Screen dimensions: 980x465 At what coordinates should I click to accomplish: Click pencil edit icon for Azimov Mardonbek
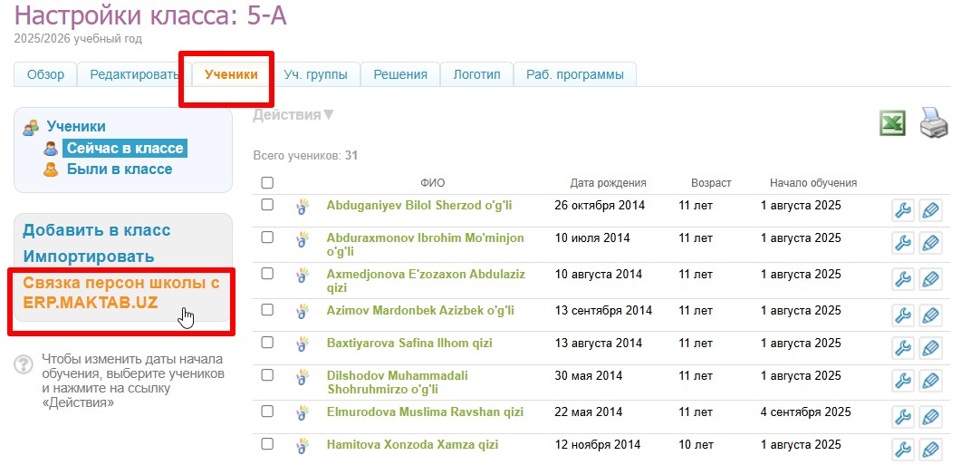pos(931,316)
